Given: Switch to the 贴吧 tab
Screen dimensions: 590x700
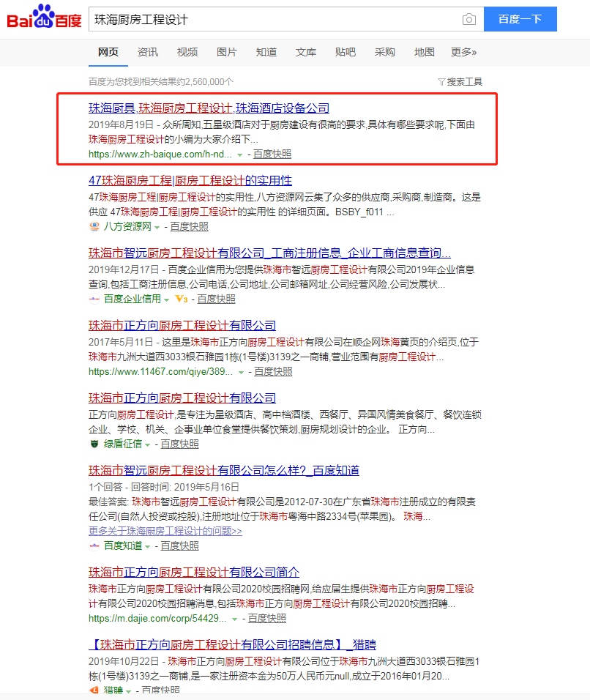Looking at the screenshot, I should pos(346,52).
